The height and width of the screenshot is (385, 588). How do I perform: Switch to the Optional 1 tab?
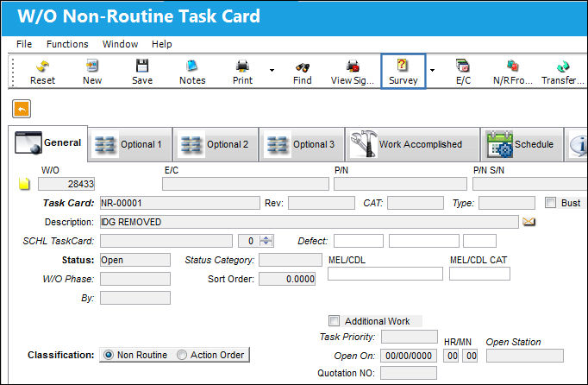point(130,145)
